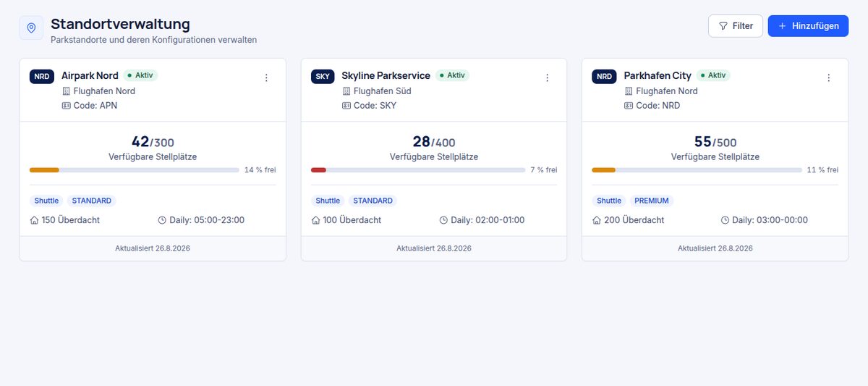Click the ID card icon beside Code: APN
The width and height of the screenshot is (868, 386).
67,105
